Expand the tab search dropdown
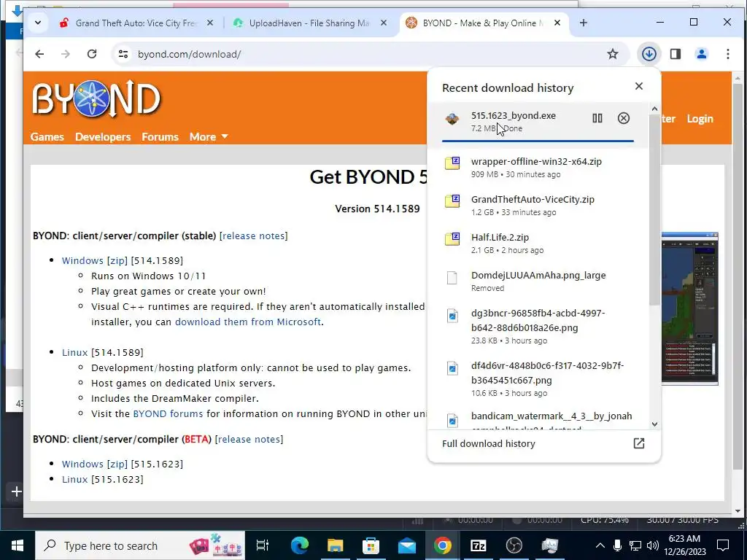 pyautogui.click(x=38, y=23)
